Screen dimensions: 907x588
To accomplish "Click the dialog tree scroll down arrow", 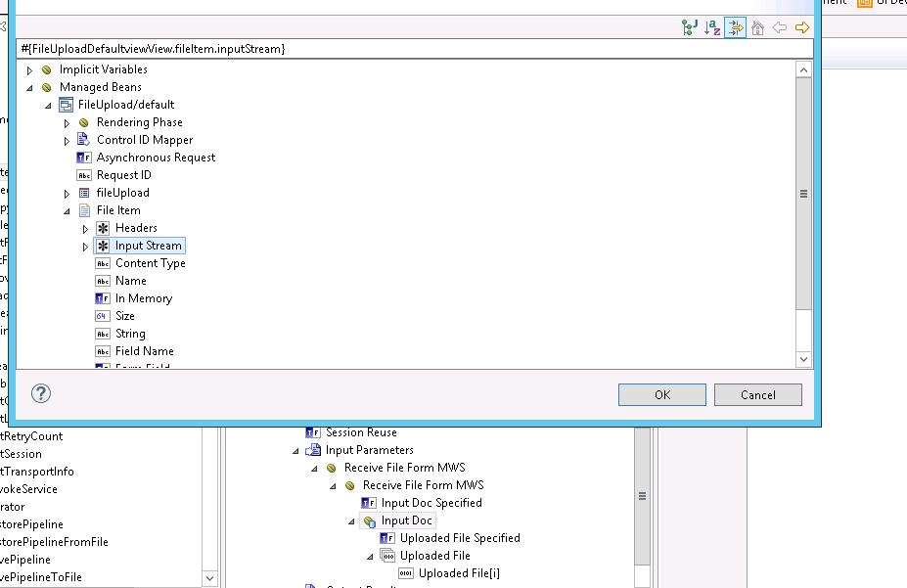I will (803, 359).
